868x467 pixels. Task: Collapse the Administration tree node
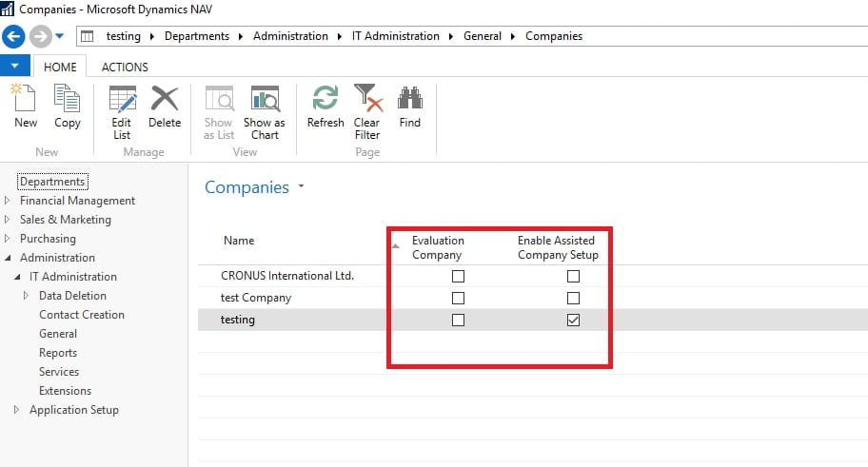(x=8, y=258)
